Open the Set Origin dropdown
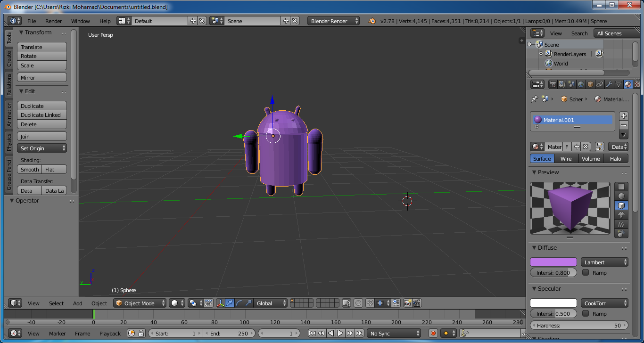The width and height of the screenshot is (644, 343). coord(42,148)
